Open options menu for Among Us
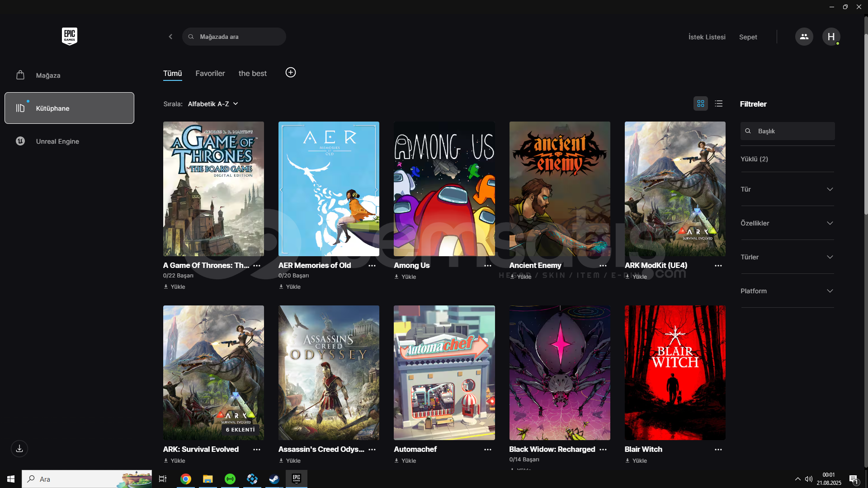The image size is (868, 488). pos(488,266)
